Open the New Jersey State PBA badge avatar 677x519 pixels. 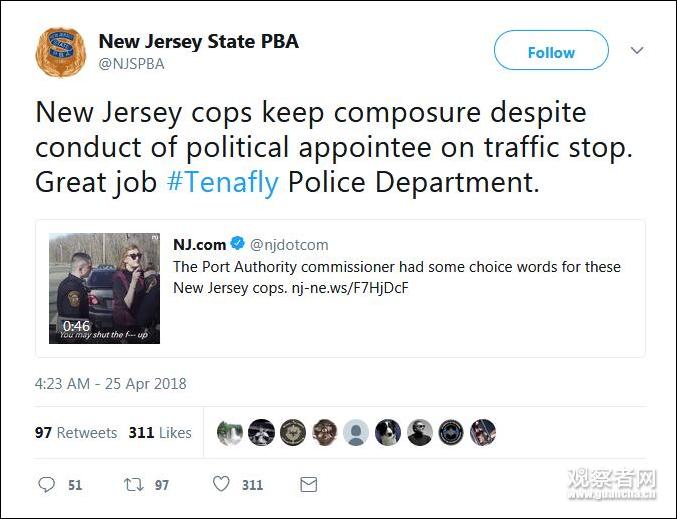(x=60, y=52)
